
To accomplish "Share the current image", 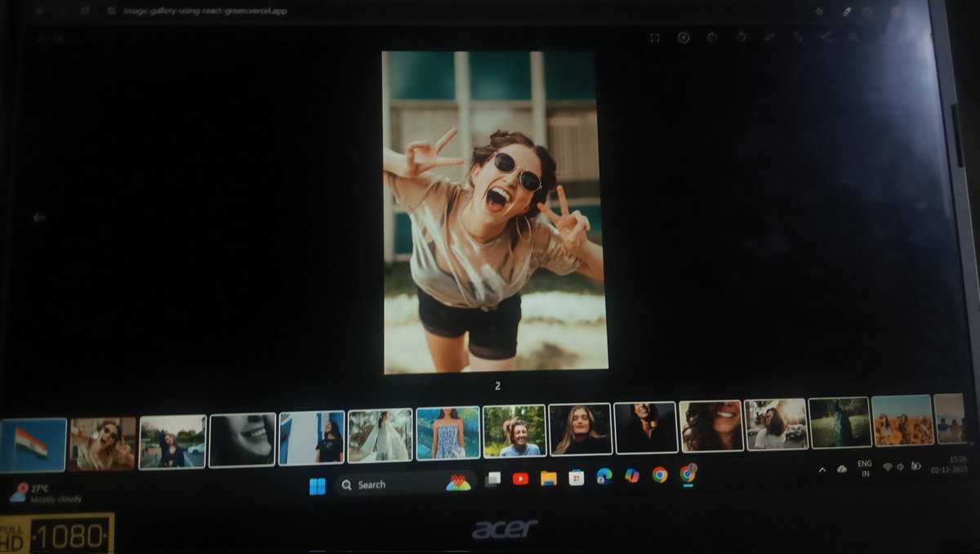I will click(x=826, y=37).
